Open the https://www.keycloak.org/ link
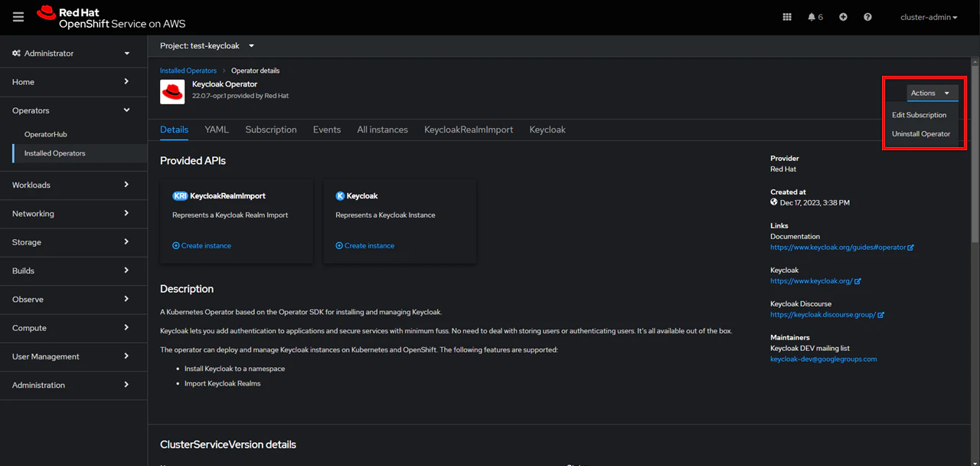This screenshot has width=980, height=466. [815, 281]
